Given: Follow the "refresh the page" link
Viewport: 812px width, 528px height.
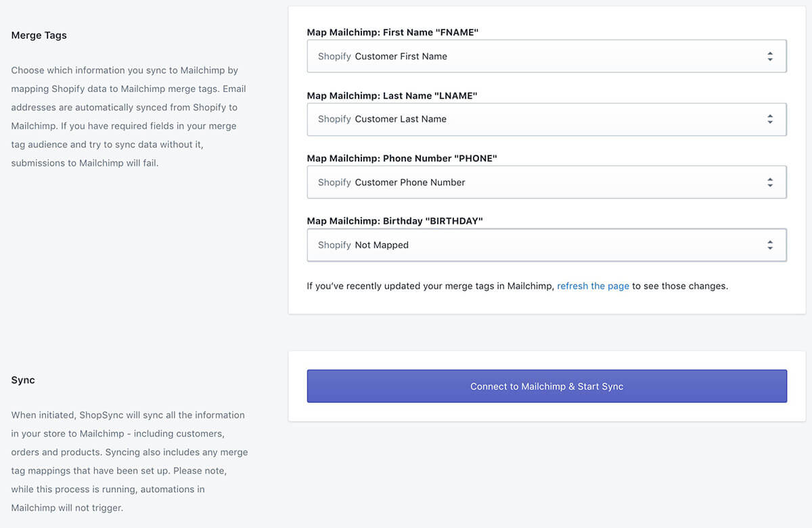Looking at the screenshot, I should pyautogui.click(x=593, y=286).
